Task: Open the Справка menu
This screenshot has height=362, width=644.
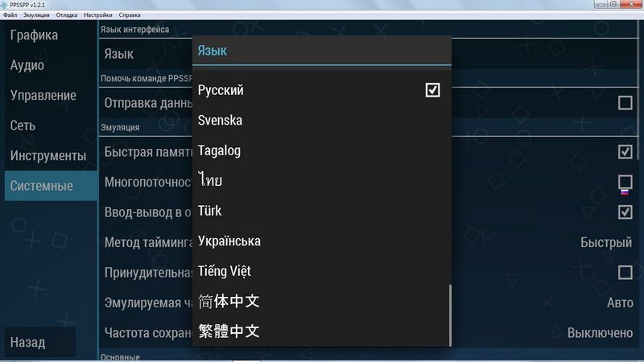Action: [130, 15]
